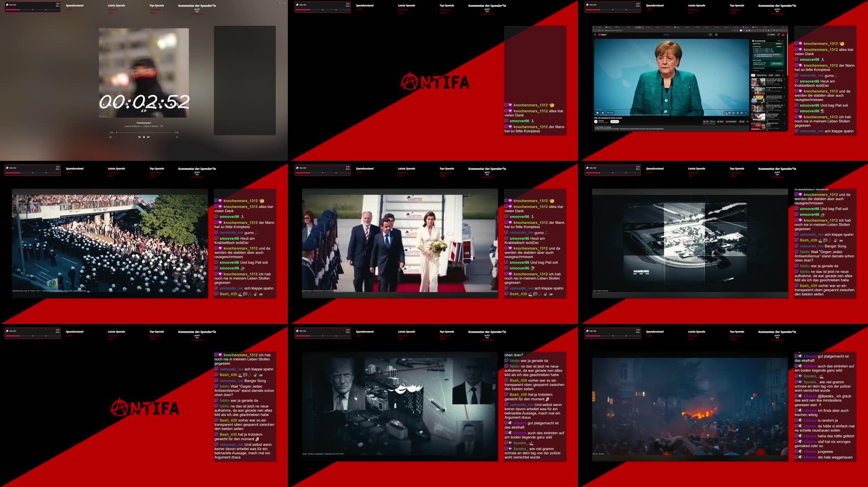Screen dimensions: 868x487
Task: Start YouTube voice search with microphone icon
Action: (x=716, y=34)
